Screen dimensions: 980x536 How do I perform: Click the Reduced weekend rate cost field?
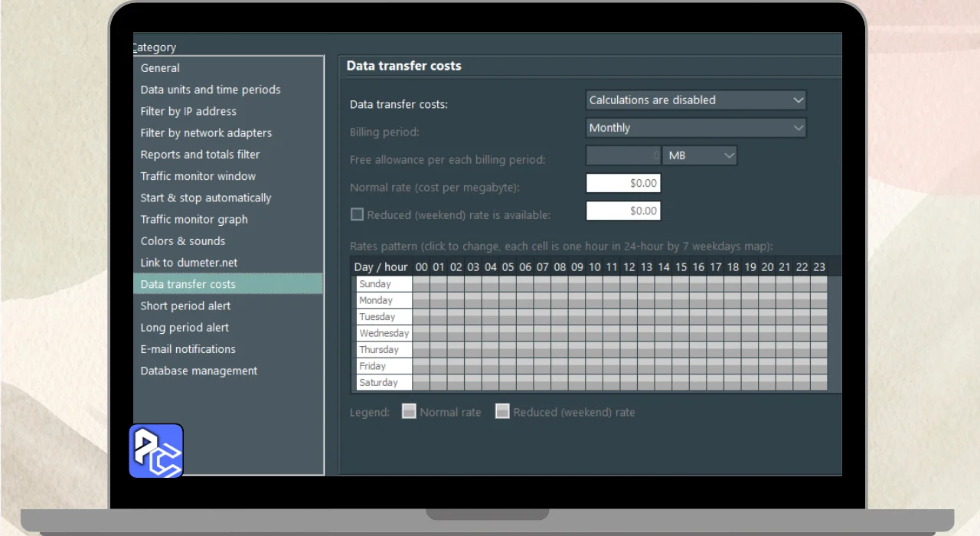point(623,211)
